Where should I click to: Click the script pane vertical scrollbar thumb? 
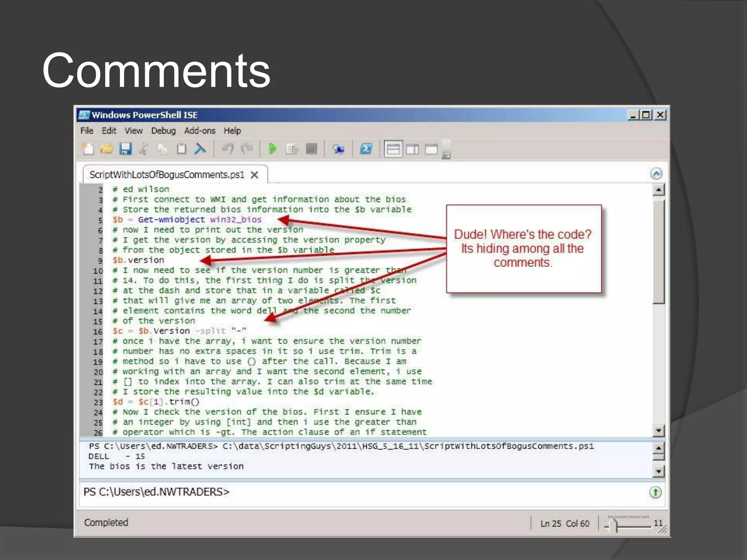pos(658,252)
